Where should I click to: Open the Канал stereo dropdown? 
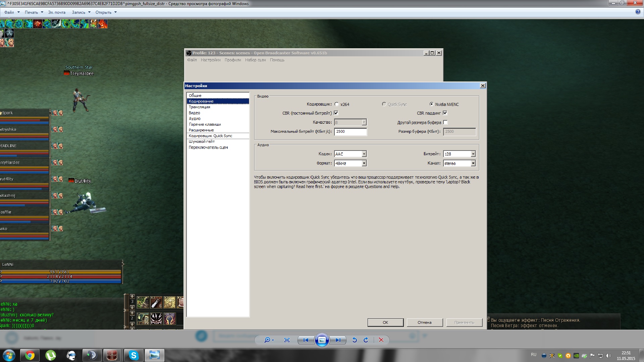[x=473, y=163]
